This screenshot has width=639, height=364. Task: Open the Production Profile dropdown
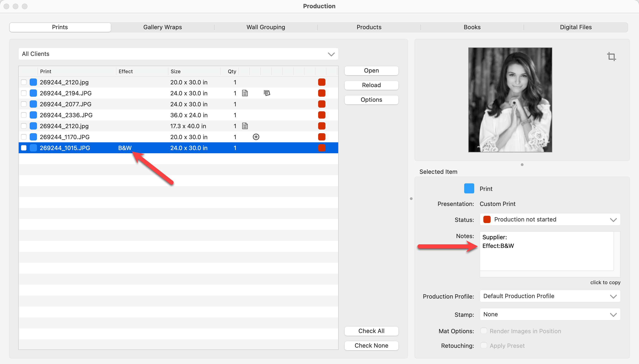[550, 296]
